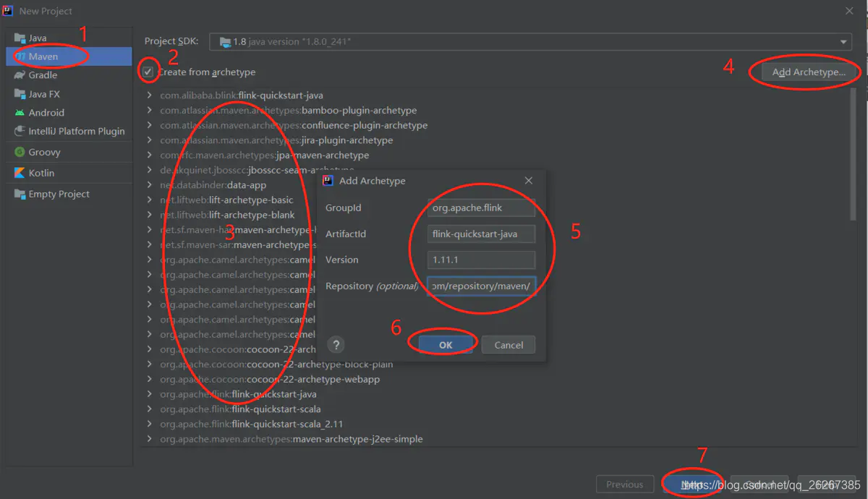Choose Android project type

click(69, 113)
